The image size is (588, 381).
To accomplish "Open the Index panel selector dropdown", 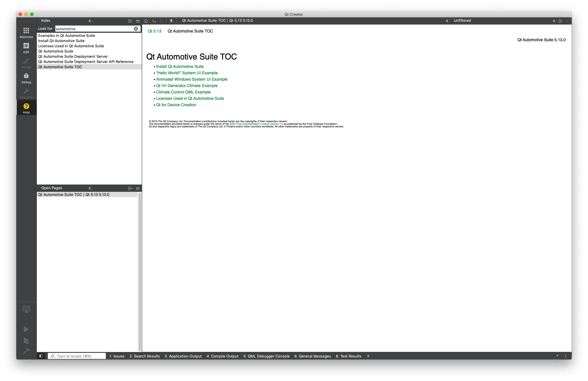I will coord(66,21).
